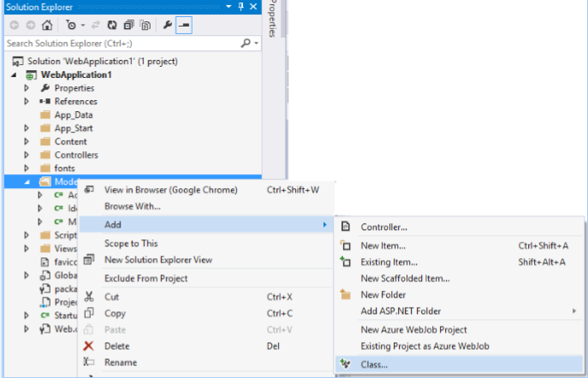
Task: Select the App_Data folder
Action: pos(74,115)
